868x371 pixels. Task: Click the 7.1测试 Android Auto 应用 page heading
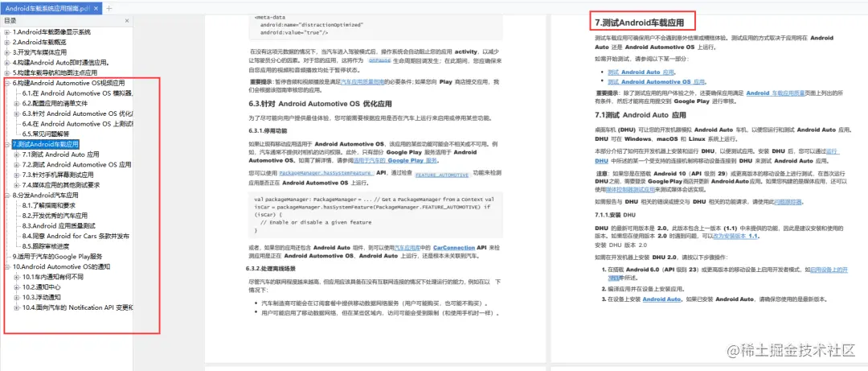(x=641, y=115)
